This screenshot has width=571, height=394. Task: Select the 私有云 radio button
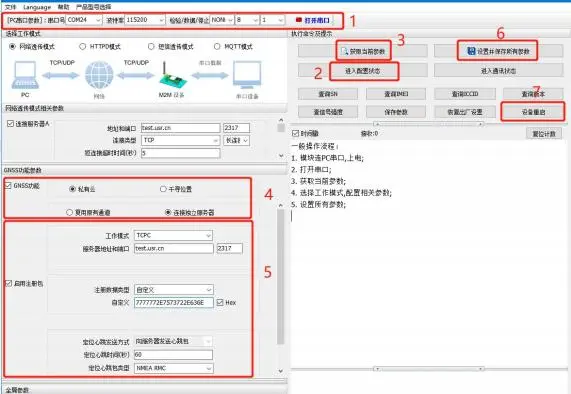click(x=72, y=189)
